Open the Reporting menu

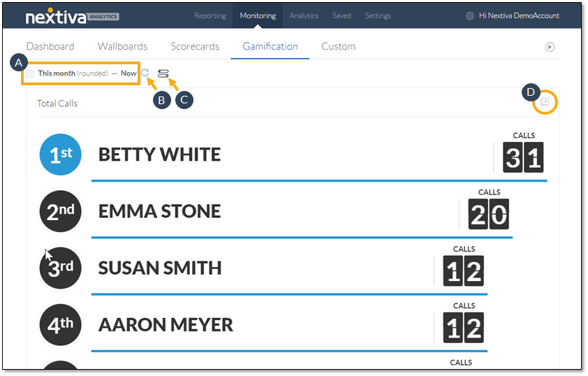[x=210, y=16]
